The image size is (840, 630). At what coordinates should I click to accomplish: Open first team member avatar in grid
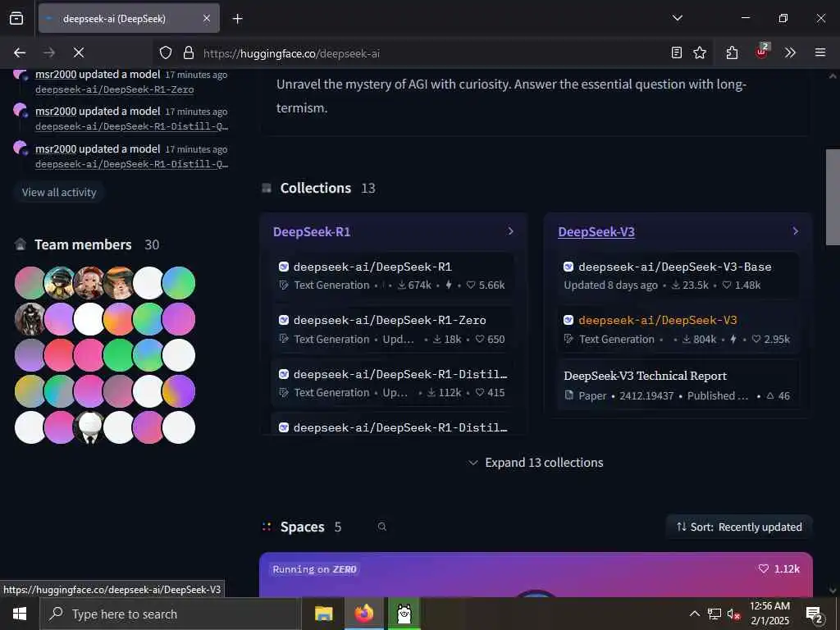coord(30,283)
